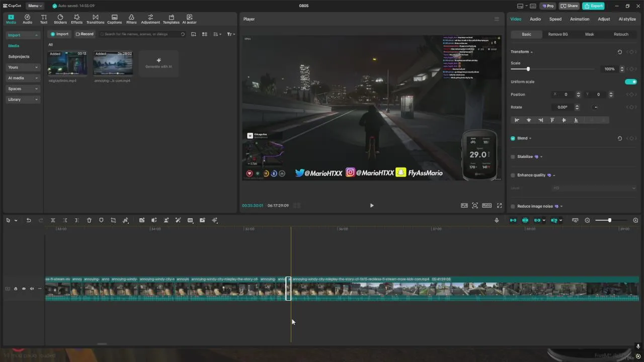The width and height of the screenshot is (644, 362).
Task: Select the raigtaytintro.mp4 thumbnail
Action: click(x=67, y=63)
